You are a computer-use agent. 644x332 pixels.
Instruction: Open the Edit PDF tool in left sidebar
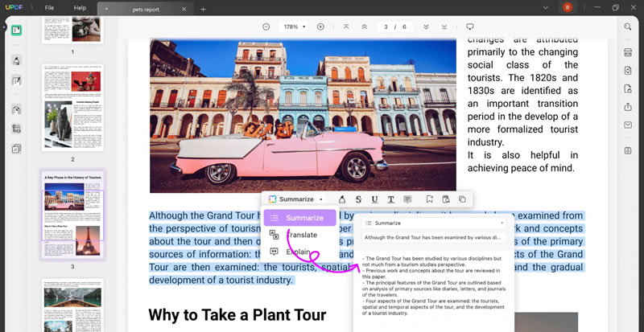click(16, 80)
